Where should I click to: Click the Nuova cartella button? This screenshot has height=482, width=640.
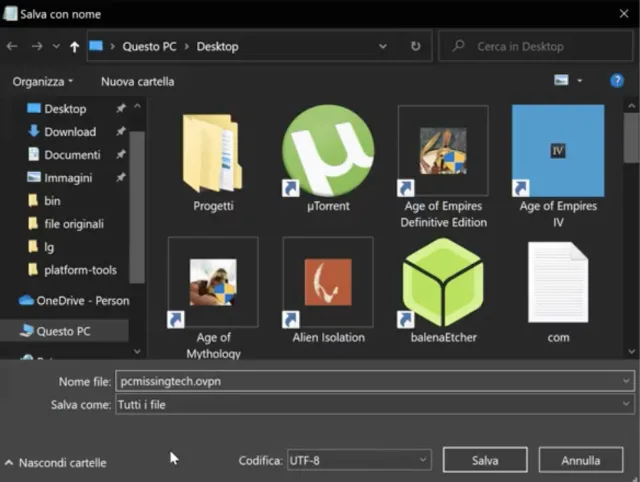(x=138, y=81)
